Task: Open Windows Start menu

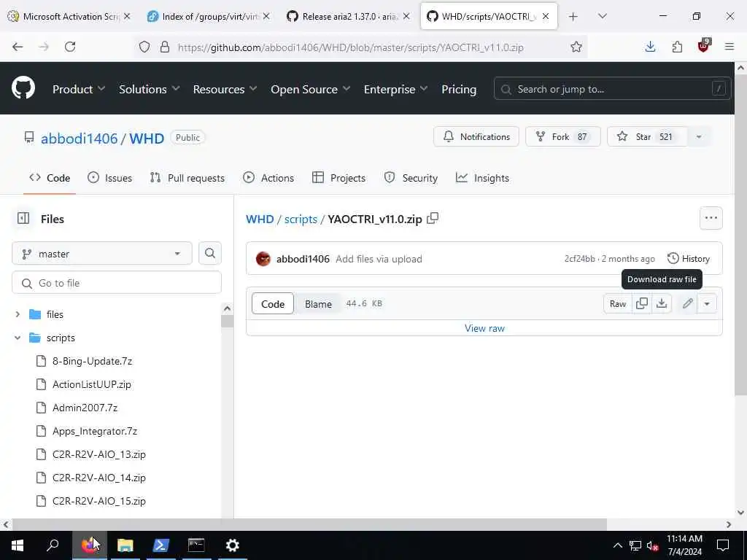Action: 18,545
